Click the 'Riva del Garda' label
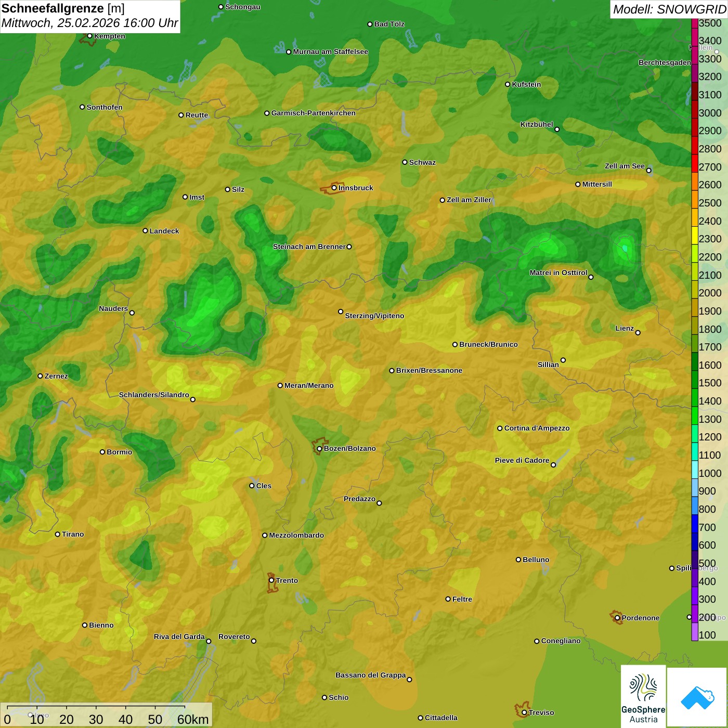The height and width of the screenshot is (728, 728). (179, 636)
